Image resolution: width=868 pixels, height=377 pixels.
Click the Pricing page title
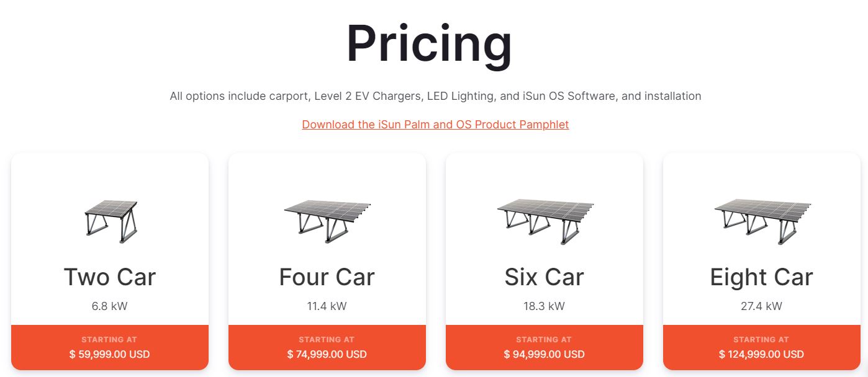coord(430,43)
